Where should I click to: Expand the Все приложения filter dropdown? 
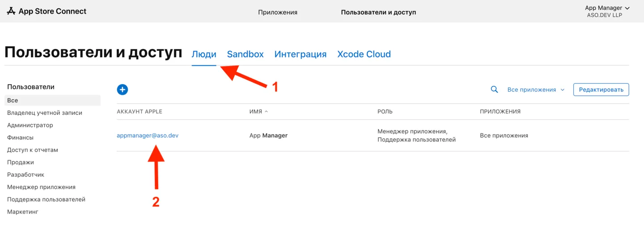pos(535,90)
